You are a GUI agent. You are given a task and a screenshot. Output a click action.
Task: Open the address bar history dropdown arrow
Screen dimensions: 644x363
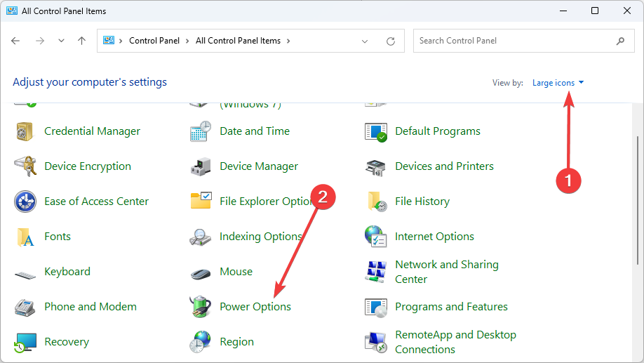point(365,41)
